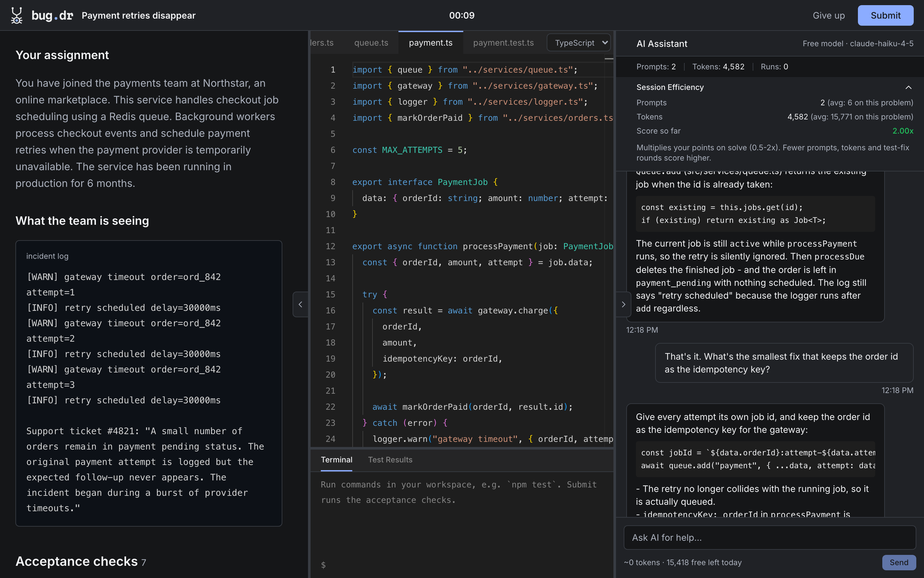Viewport: 924px width, 578px height.
Task: Click the 'Your assignment' heading
Action: pyautogui.click(x=62, y=55)
